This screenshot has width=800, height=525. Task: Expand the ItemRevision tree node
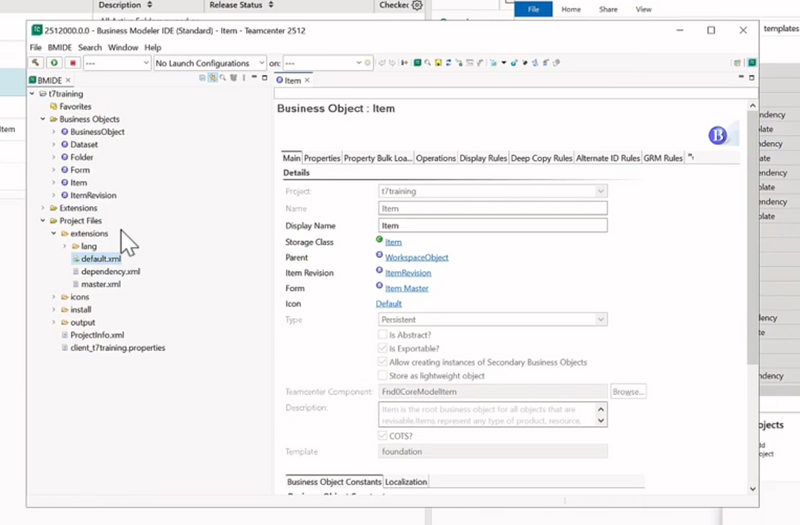coord(54,195)
